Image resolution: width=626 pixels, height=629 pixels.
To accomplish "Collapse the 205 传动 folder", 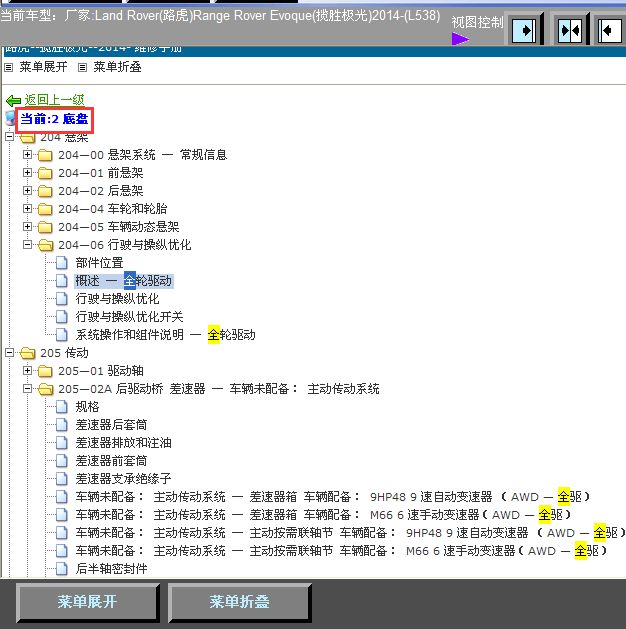I will click(x=10, y=353).
